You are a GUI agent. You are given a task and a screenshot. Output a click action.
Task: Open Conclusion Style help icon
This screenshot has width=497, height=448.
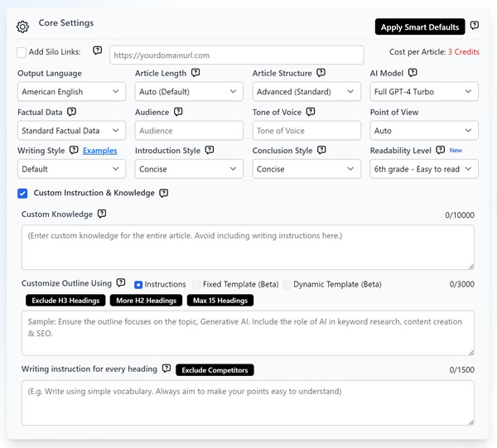click(321, 150)
